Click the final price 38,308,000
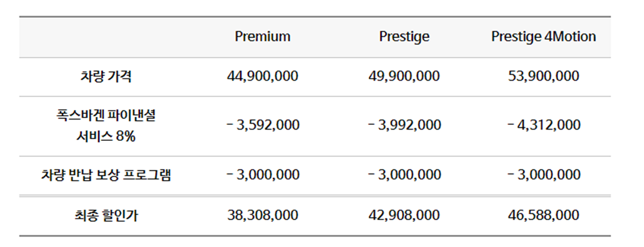 tap(262, 215)
